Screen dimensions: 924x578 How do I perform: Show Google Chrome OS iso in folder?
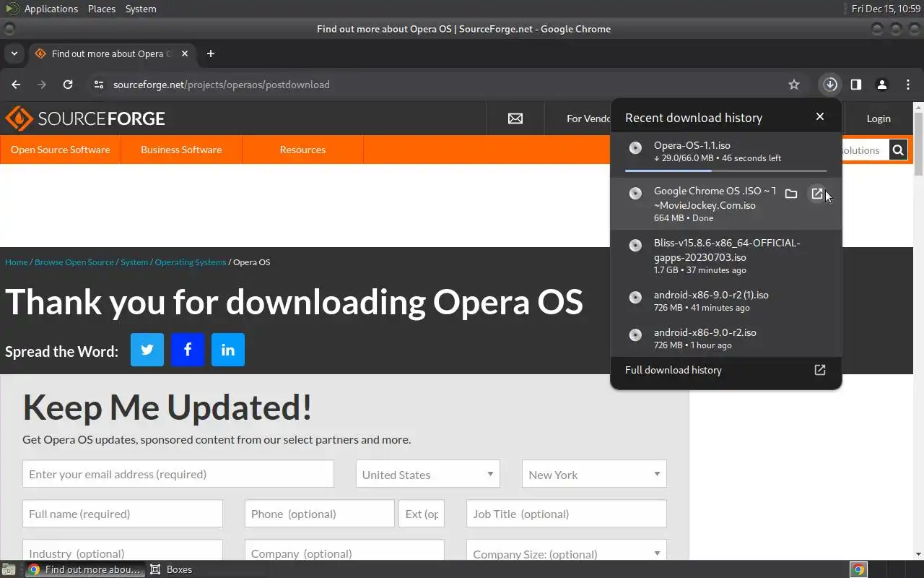(x=791, y=194)
